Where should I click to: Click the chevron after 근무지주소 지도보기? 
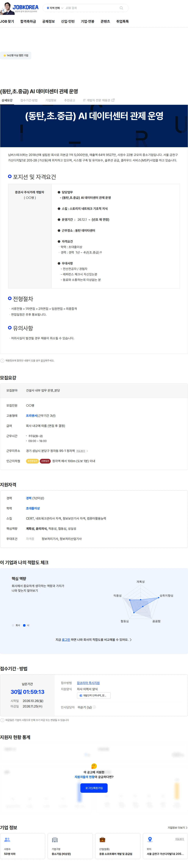(87, 451)
